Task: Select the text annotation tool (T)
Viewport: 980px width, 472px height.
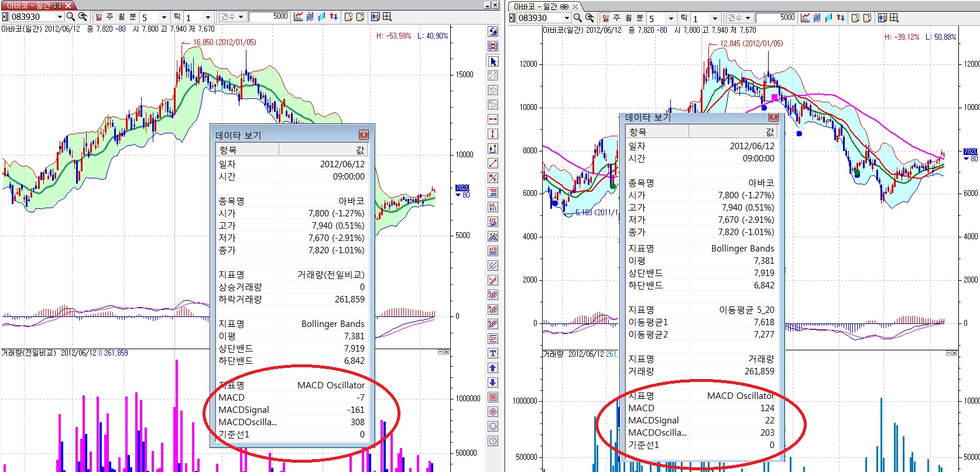Action: coord(493,353)
